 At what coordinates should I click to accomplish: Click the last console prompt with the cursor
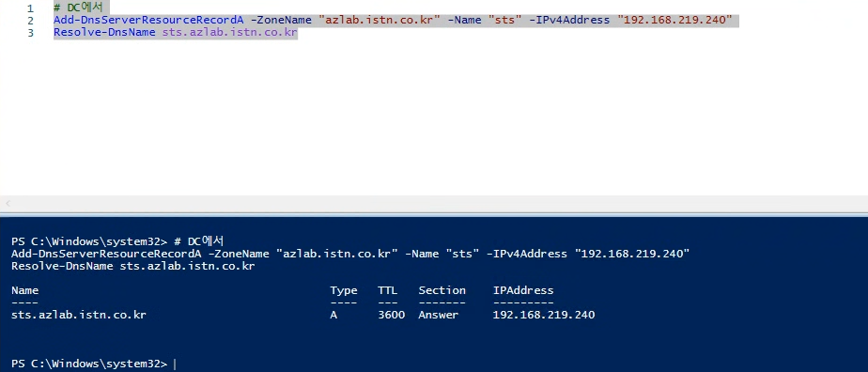point(89,364)
